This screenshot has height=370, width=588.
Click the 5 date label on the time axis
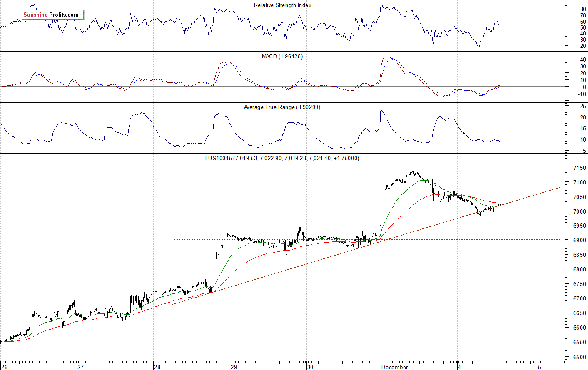pos(539,367)
